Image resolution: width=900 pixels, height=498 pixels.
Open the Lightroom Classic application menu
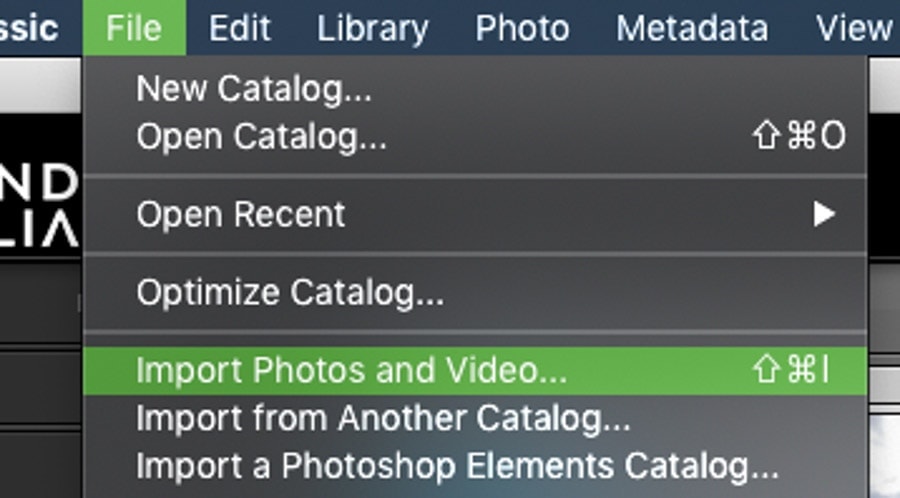click(x=30, y=28)
